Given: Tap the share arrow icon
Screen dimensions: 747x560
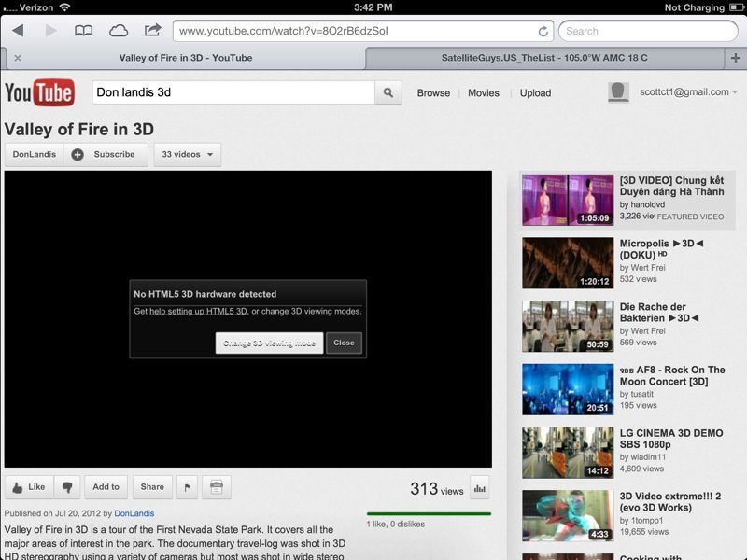Looking at the screenshot, I should click(152, 31).
